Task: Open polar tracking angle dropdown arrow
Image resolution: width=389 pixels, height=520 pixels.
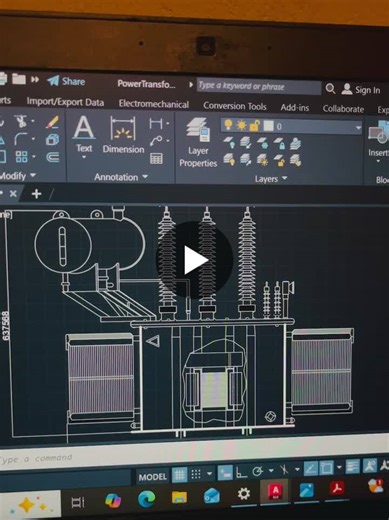Action: (x=271, y=470)
